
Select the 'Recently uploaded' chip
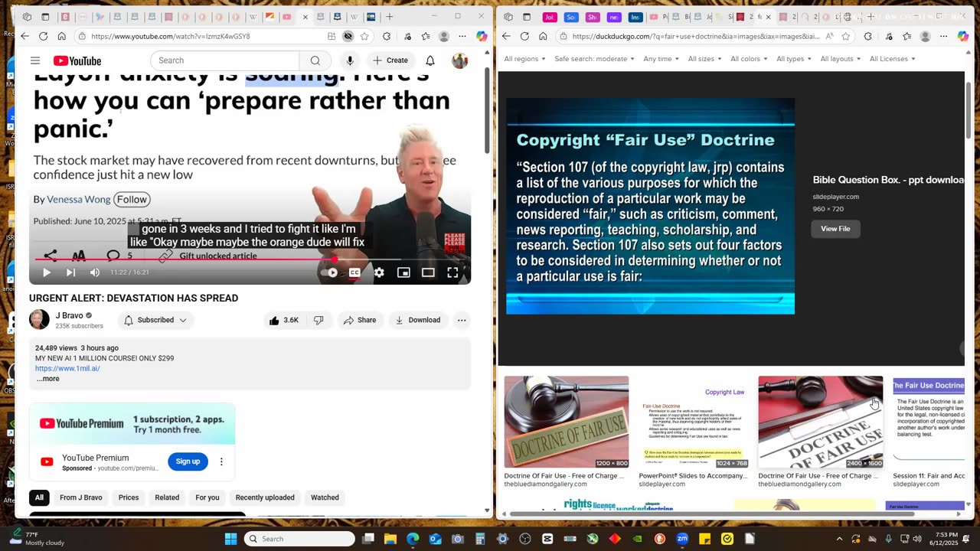click(x=265, y=497)
